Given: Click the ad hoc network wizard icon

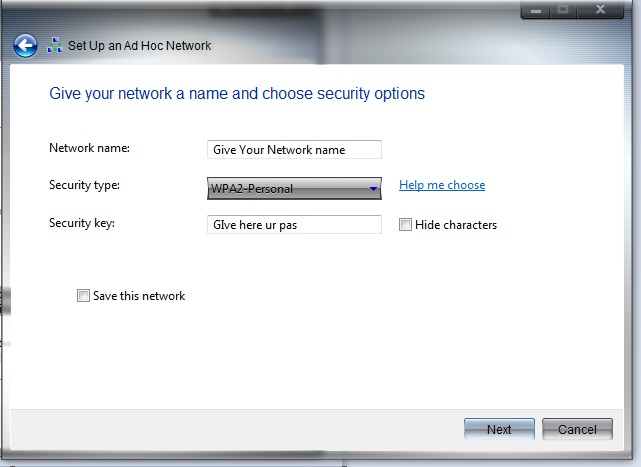Looking at the screenshot, I should pos(54,45).
